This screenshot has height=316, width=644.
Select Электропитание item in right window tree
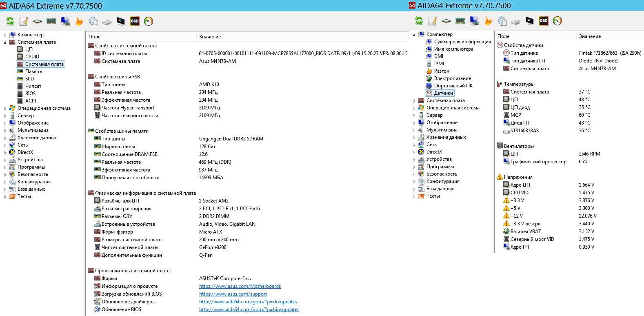(453, 78)
